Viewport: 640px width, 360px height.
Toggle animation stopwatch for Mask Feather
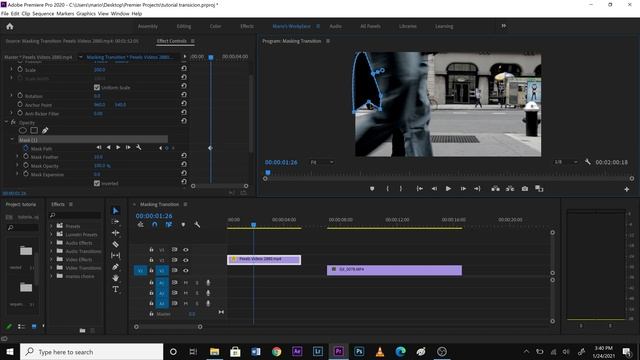pyautogui.click(x=26, y=156)
